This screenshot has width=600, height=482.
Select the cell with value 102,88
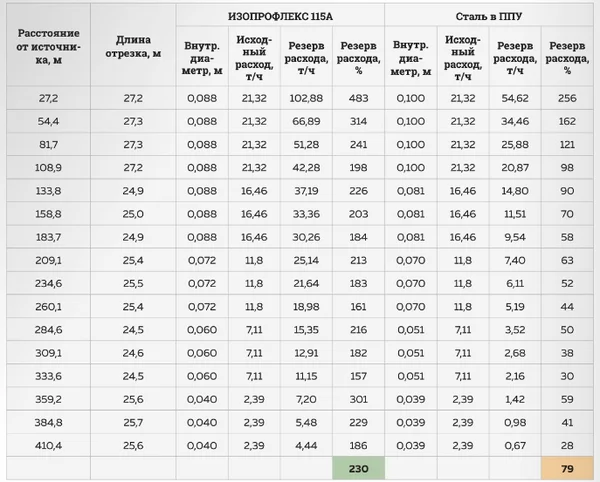(306, 98)
